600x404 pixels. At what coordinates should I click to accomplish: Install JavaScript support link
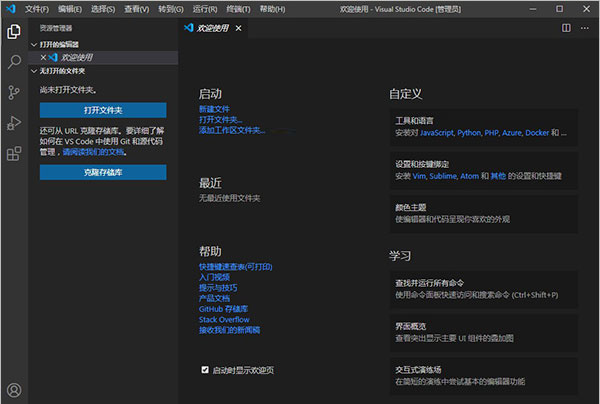[437, 133]
